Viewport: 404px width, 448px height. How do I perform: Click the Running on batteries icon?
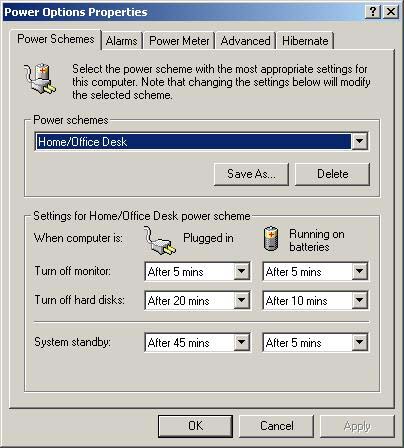[x=271, y=239]
